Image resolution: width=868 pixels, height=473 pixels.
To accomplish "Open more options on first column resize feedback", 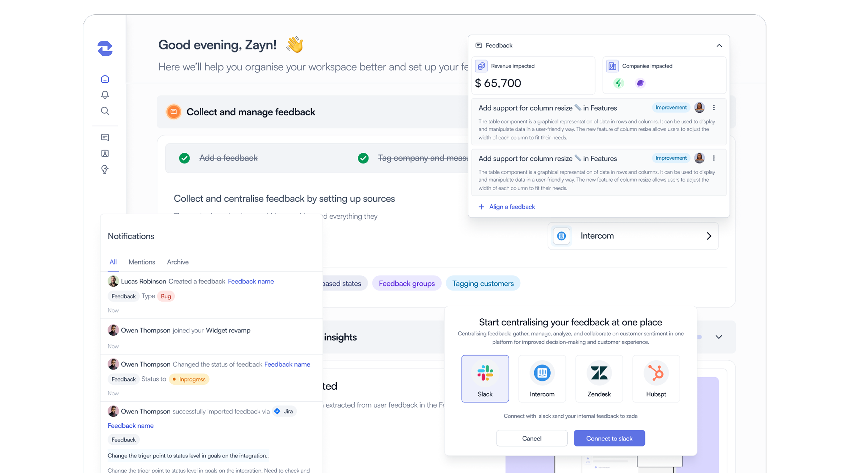I will 714,108.
